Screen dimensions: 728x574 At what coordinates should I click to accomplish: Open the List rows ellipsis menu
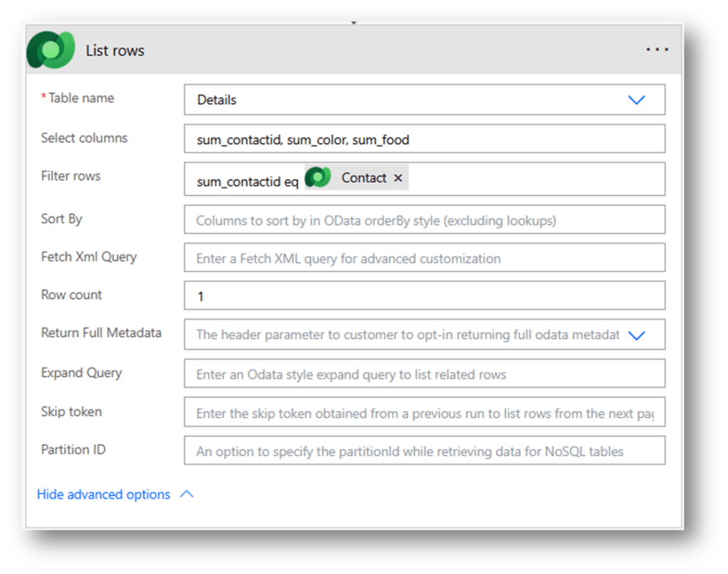coord(657,50)
